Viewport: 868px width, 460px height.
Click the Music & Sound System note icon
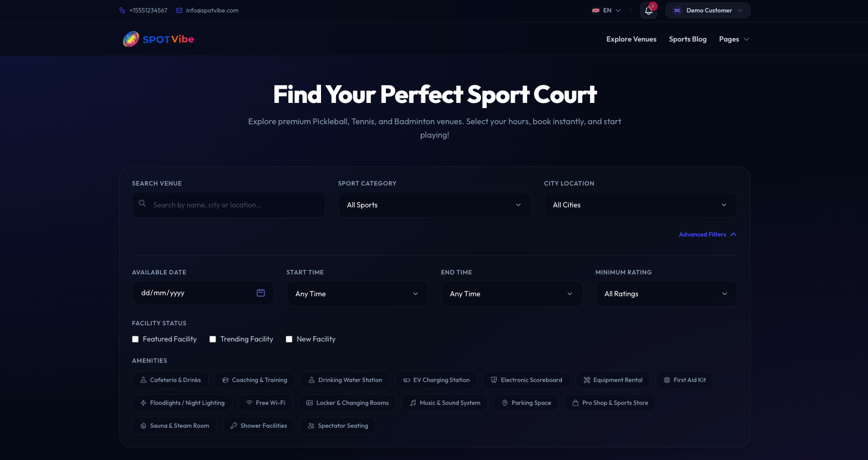(x=413, y=403)
